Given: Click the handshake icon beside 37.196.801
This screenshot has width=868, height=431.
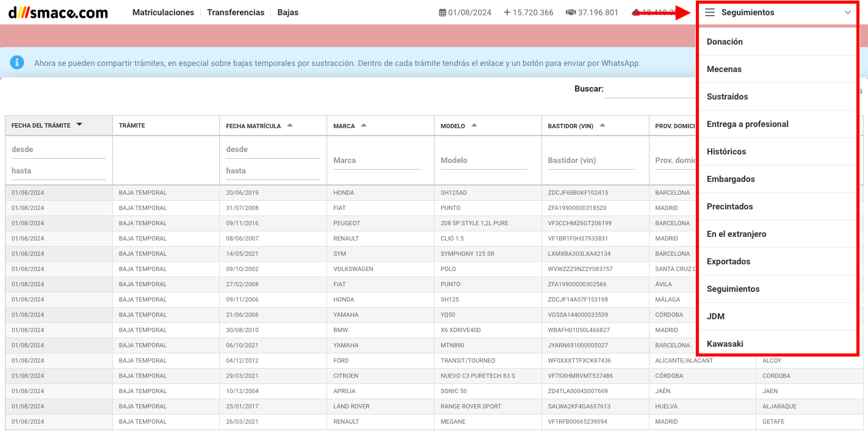Looking at the screenshot, I should [x=571, y=12].
